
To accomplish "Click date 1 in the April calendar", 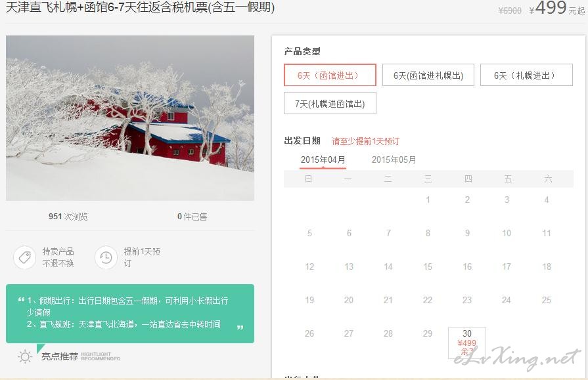I will pyautogui.click(x=428, y=200).
